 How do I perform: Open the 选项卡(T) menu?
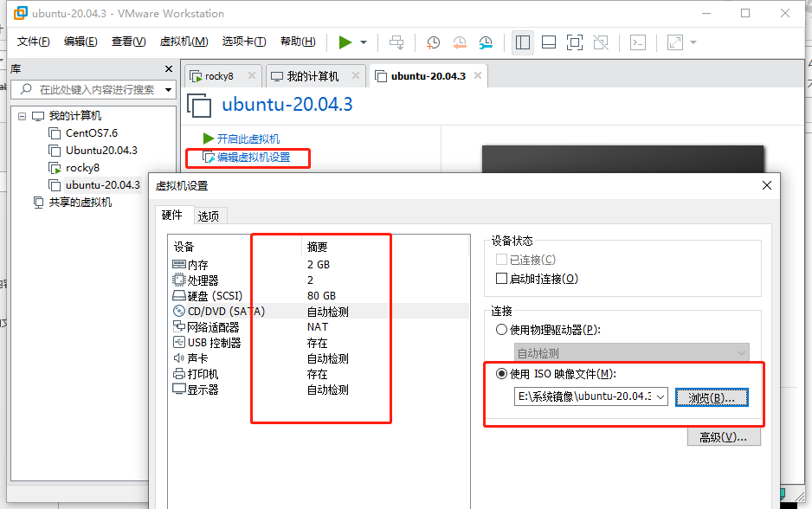(x=244, y=42)
